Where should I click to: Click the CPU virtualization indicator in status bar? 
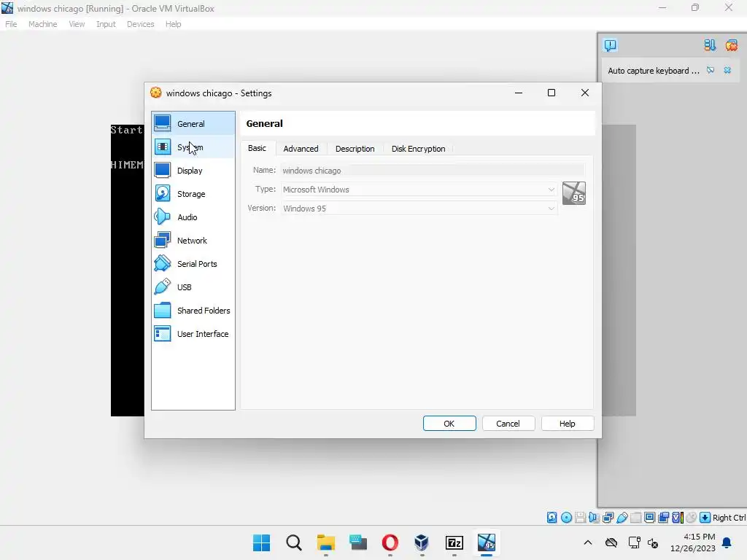pyautogui.click(x=678, y=518)
